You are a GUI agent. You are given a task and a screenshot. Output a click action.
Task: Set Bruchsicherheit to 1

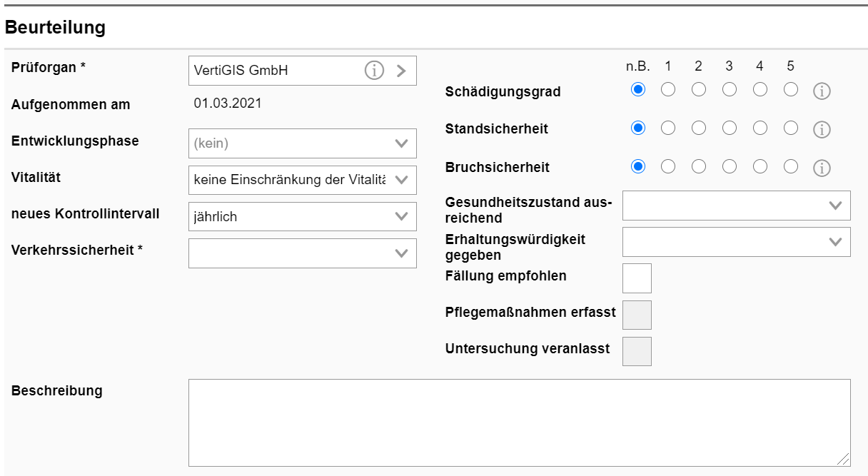click(668, 166)
